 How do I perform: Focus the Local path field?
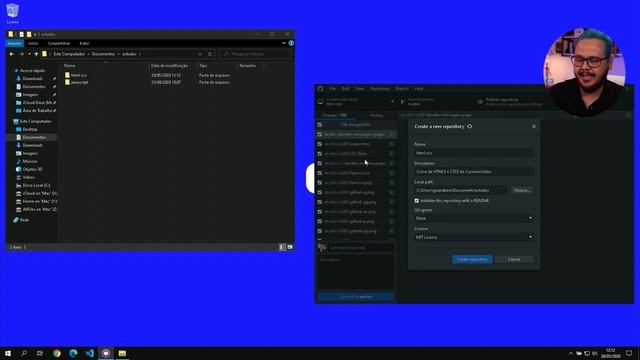click(460, 190)
